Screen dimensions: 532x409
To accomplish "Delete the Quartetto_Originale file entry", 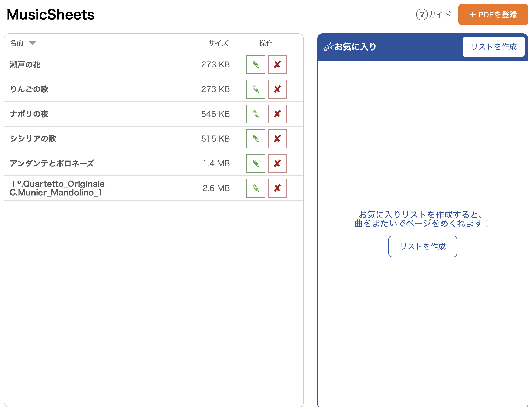I will click(277, 188).
